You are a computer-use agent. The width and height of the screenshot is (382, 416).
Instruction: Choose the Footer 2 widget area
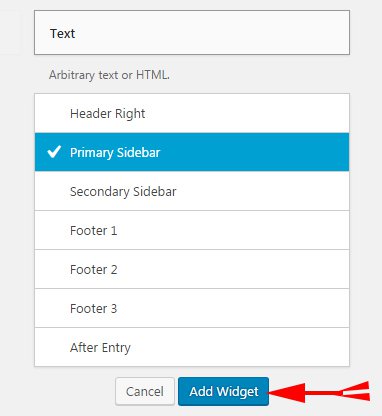[x=192, y=269]
